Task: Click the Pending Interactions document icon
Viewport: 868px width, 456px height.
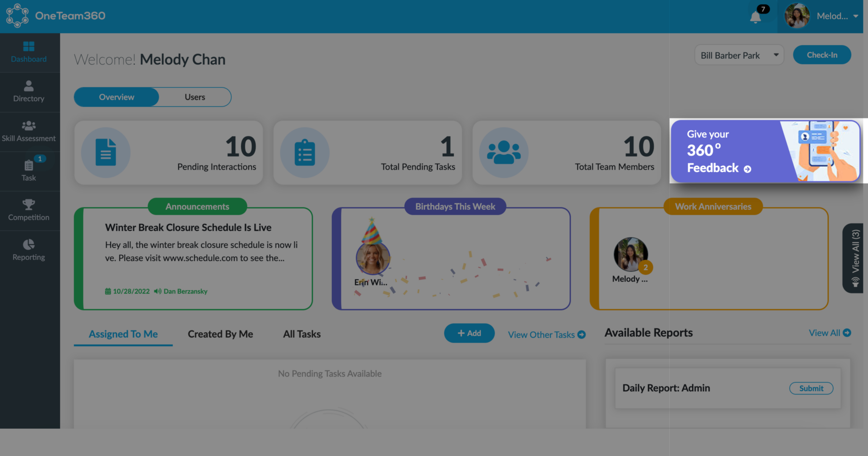Action: click(106, 152)
